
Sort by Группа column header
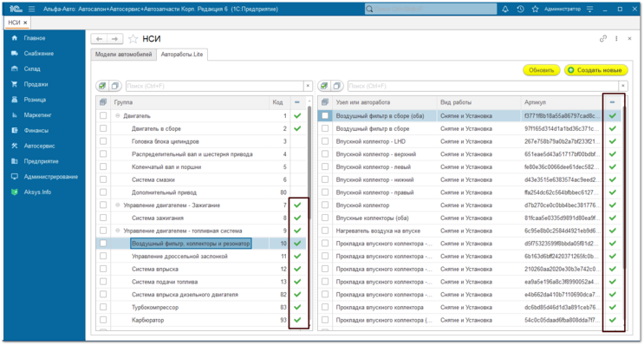point(190,102)
